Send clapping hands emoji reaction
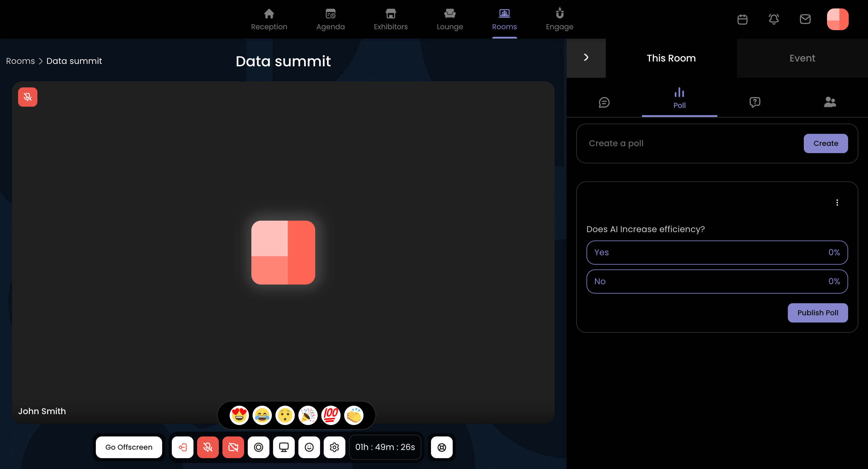The width and height of the screenshot is (868, 469). 354,415
